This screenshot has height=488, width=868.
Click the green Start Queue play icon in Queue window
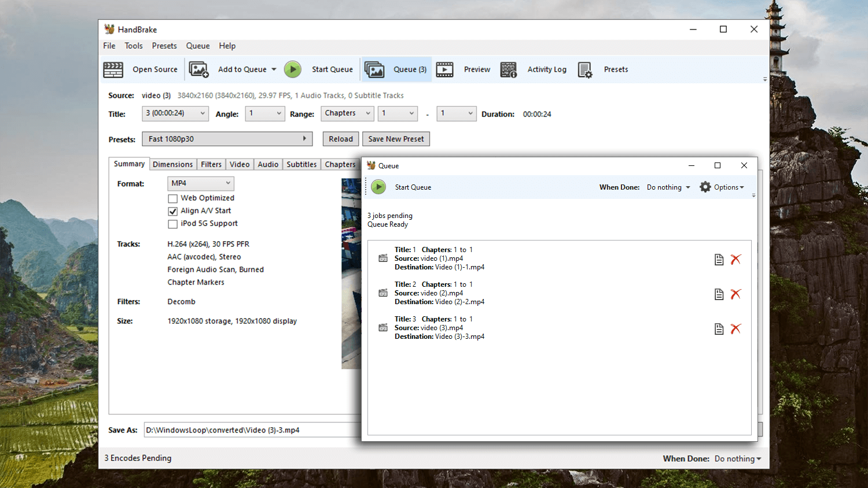coord(378,187)
